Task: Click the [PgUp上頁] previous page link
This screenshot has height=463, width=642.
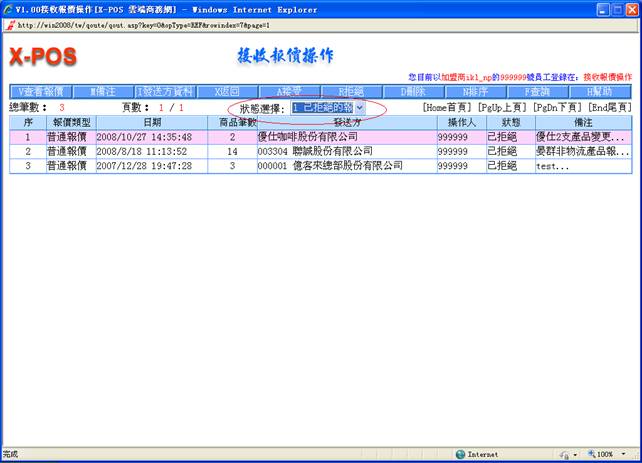Action: [x=502, y=107]
